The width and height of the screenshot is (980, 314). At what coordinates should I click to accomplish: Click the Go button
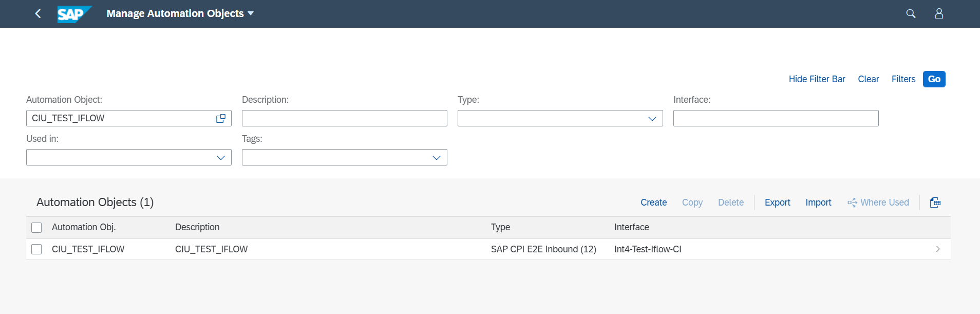click(934, 79)
